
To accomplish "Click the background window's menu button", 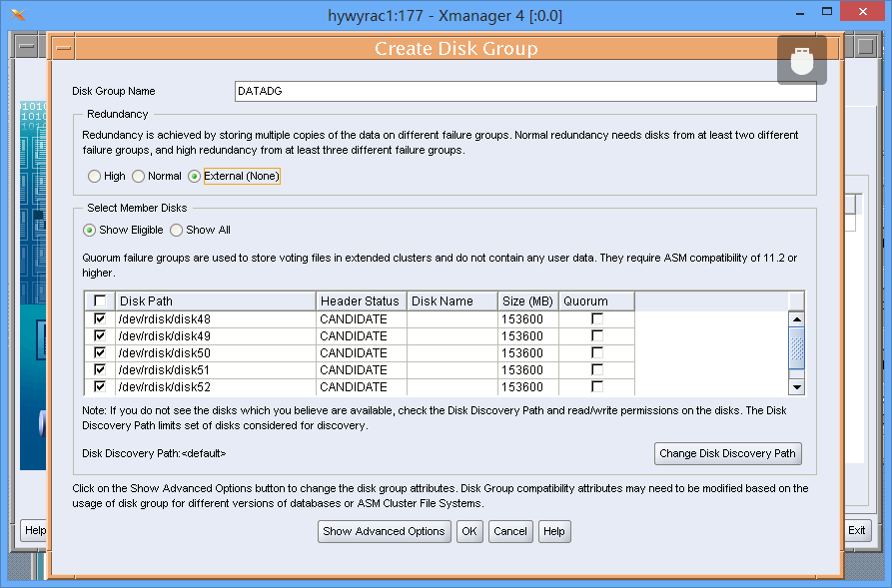I will coord(27,47).
